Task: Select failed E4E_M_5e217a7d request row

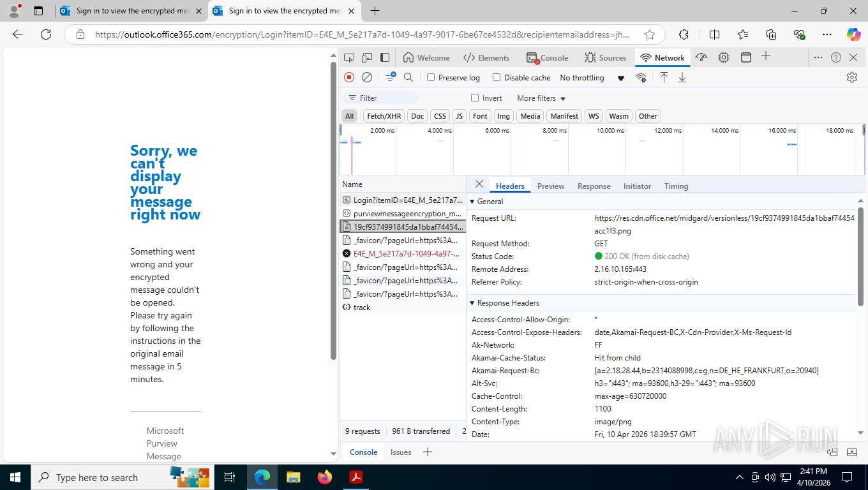Action: (403, 253)
